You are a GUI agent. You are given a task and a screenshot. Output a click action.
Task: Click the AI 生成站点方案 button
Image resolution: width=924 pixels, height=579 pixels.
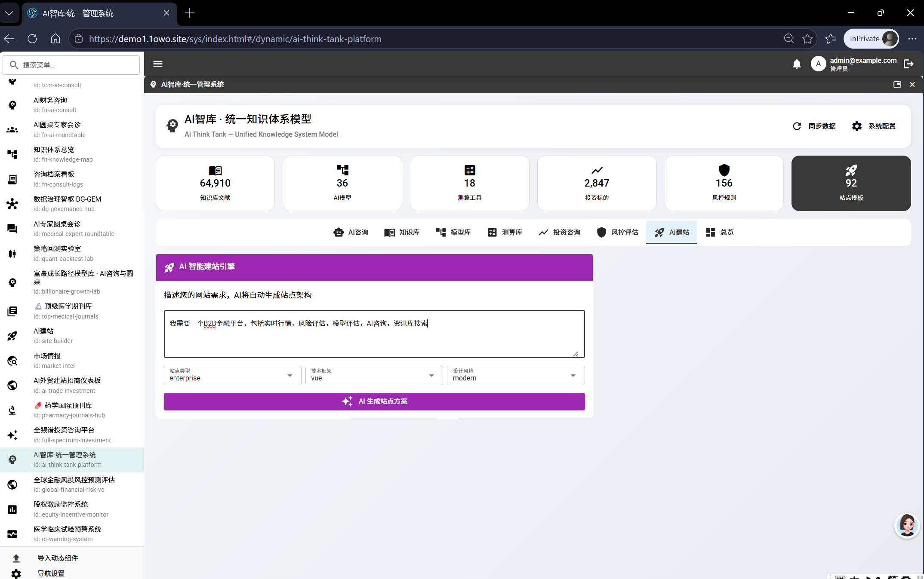[374, 401]
